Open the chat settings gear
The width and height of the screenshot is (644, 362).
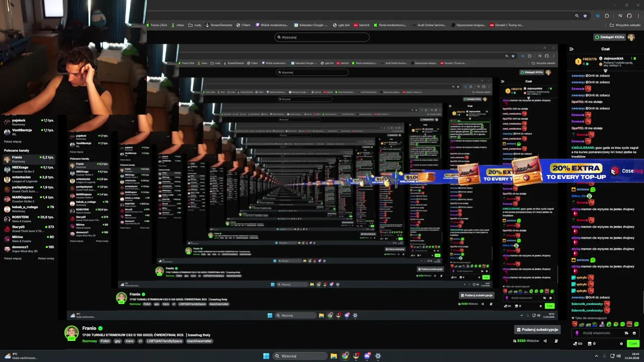pos(621,343)
